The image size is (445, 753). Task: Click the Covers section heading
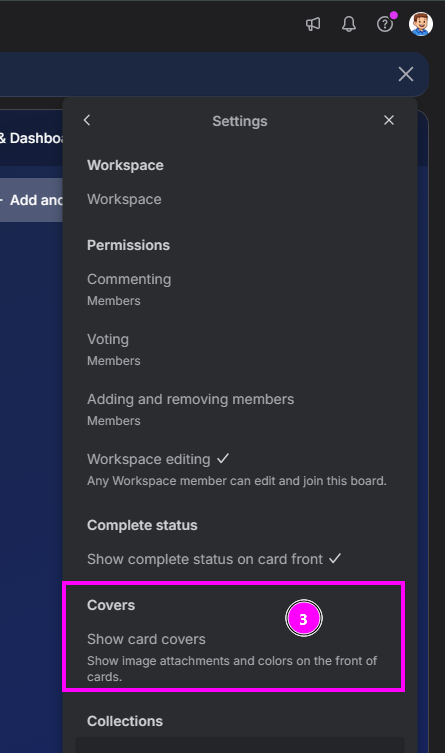111,605
